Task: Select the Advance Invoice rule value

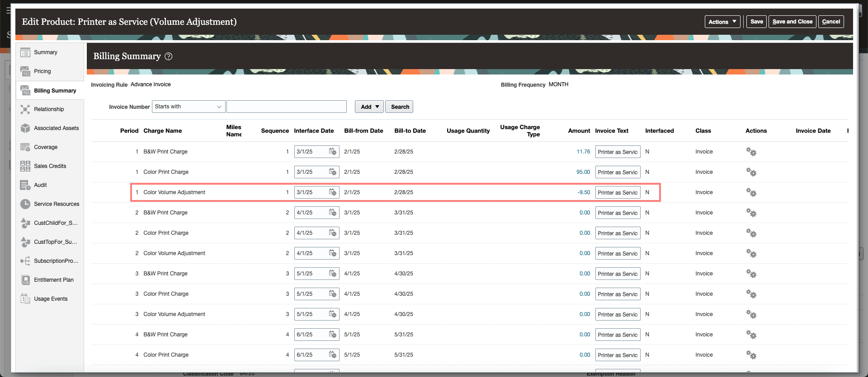Action: (151, 84)
